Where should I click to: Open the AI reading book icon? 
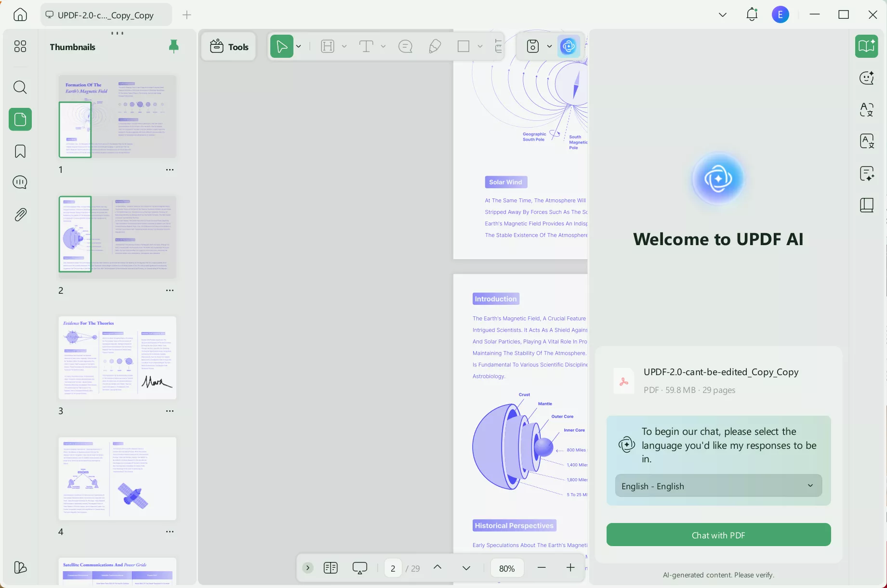coord(867,46)
